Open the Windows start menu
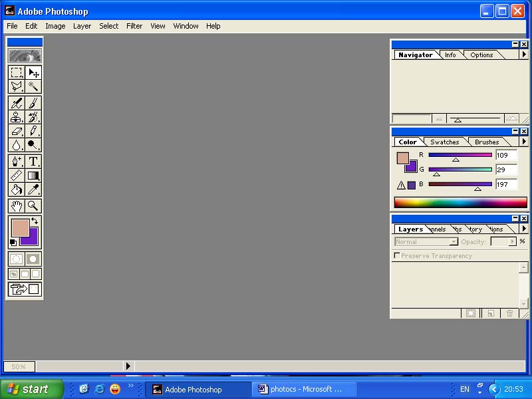 tap(32, 389)
